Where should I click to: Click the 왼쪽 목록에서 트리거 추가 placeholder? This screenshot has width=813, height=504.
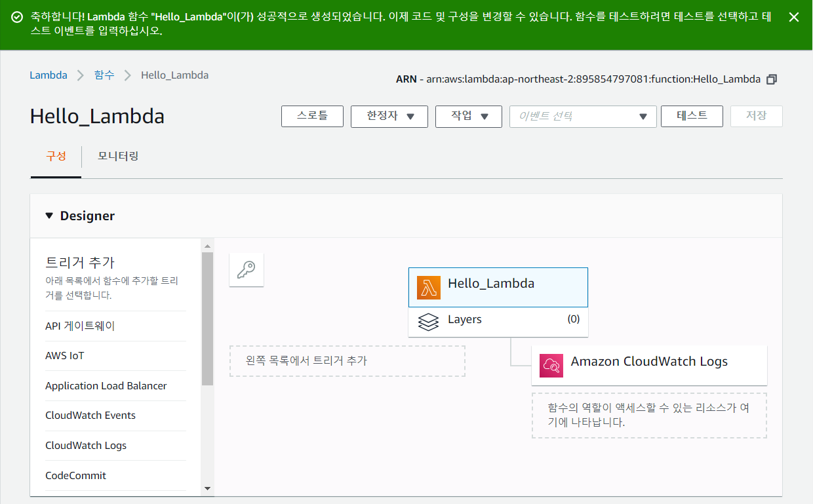pyautogui.click(x=347, y=361)
